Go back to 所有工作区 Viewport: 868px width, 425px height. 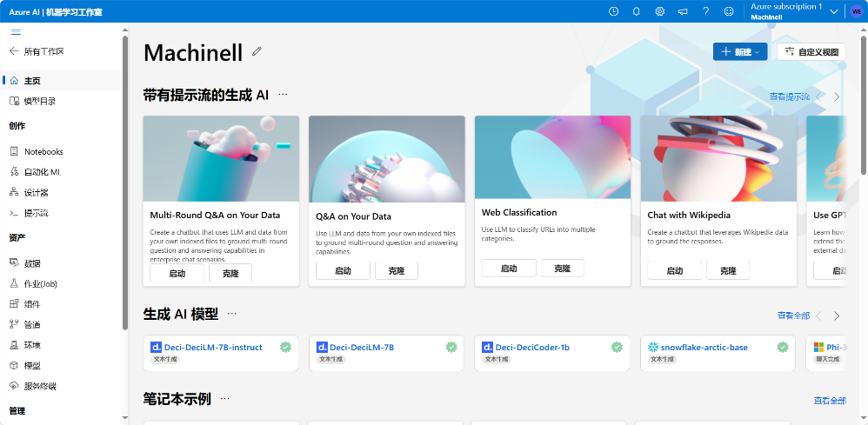coord(37,51)
